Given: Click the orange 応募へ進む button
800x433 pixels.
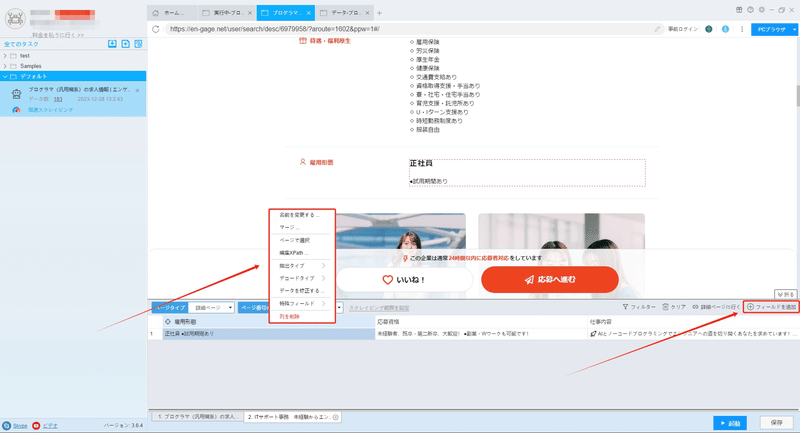Looking at the screenshot, I should coord(549,279).
